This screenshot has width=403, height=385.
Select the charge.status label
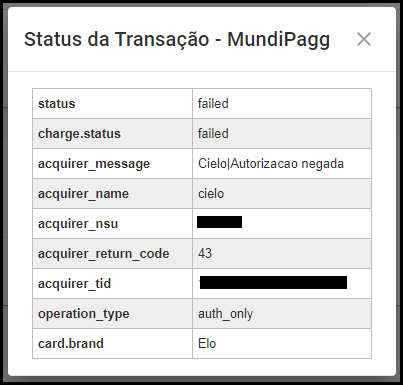[x=79, y=134]
